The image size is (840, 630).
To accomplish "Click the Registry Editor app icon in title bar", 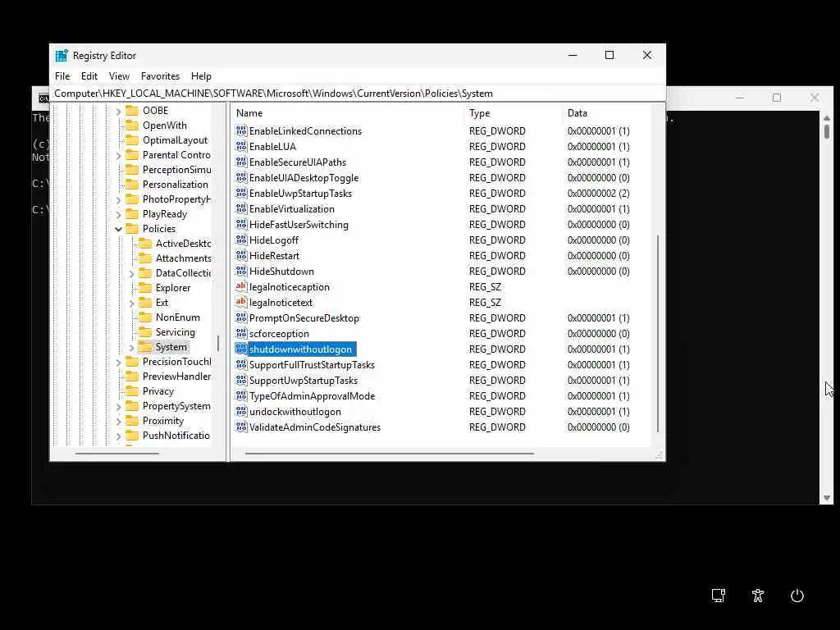I will click(x=62, y=56).
